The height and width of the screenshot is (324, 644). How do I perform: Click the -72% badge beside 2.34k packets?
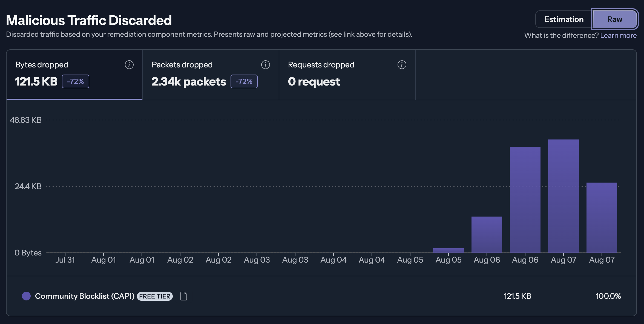pos(244,81)
